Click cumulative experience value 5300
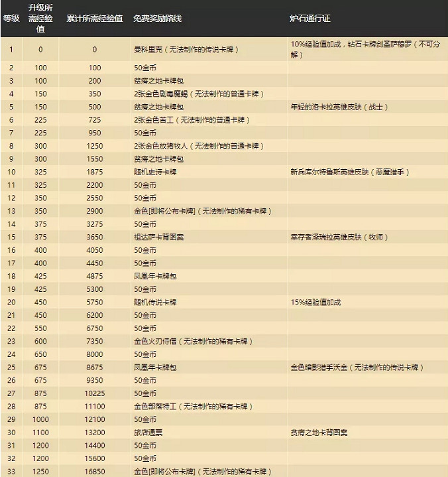448x477 pixels. pos(95,289)
